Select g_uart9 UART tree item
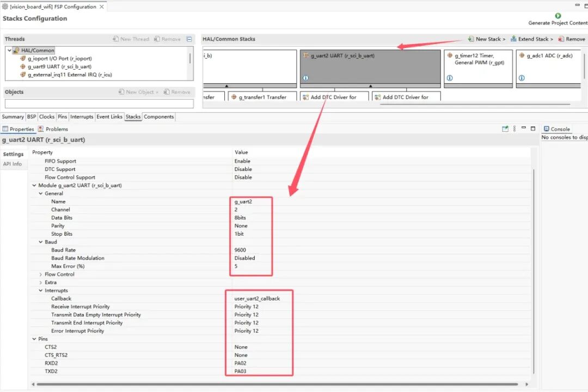The height and width of the screenshot is (392, 588). point(60,66)
